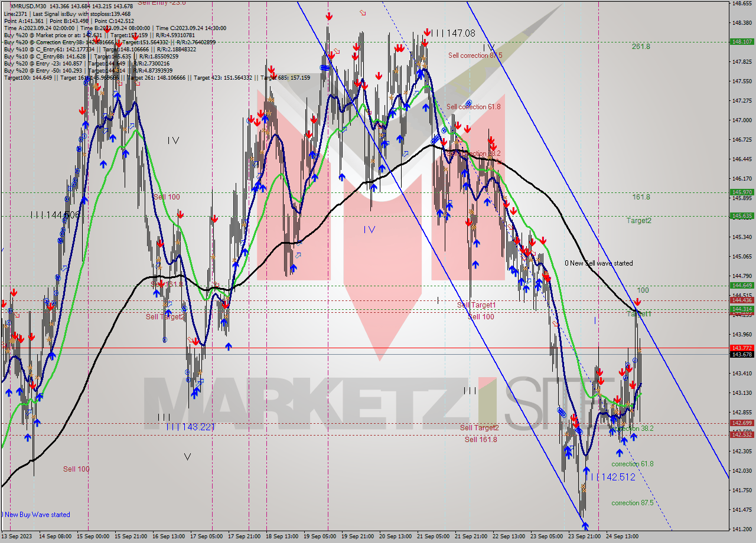The height and width of the screenshot is (543, 756).
Task: Click the 'I I I 147.08' wave label
Action: 453,34
